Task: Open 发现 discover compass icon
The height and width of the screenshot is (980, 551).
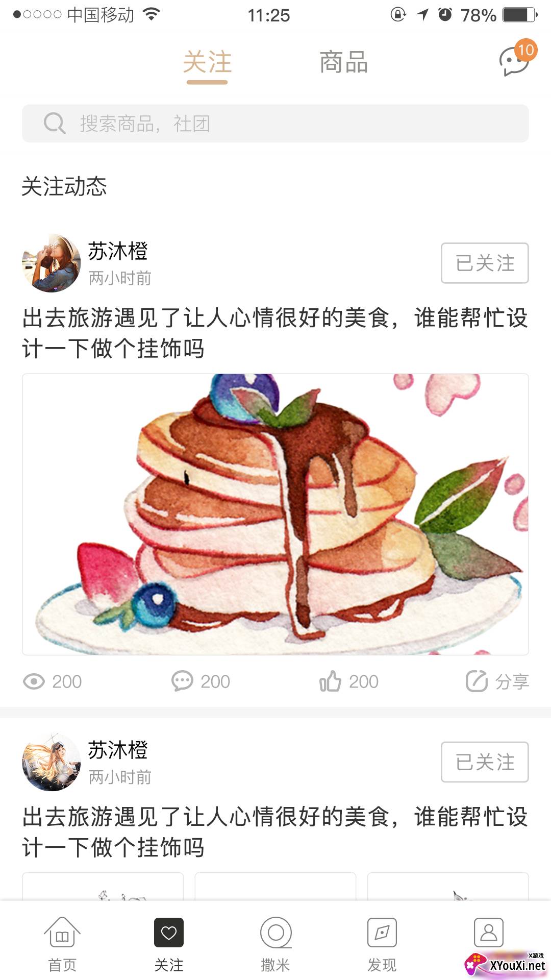Action: coord(382,933)
